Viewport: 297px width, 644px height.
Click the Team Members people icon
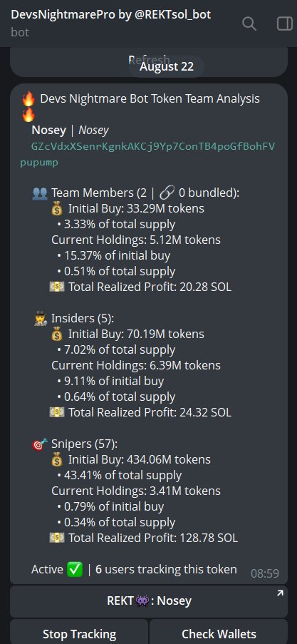point(40,193)
